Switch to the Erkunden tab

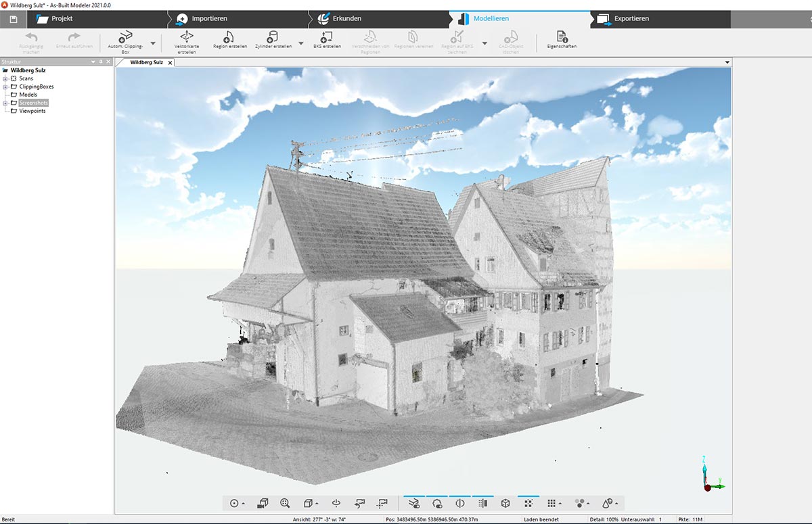pyautogui.click(x=347, y=19)
